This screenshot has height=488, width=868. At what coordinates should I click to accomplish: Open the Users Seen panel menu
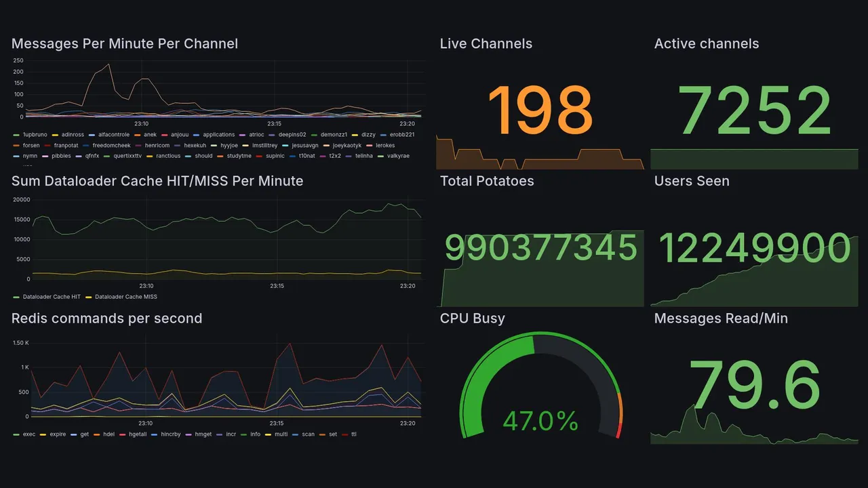coord(692,181)
